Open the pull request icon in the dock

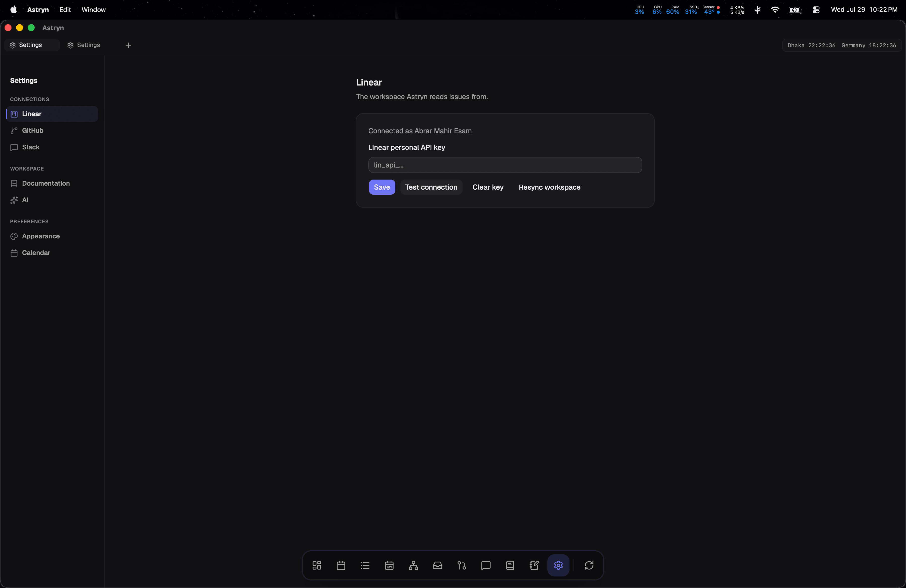[462, 565]
